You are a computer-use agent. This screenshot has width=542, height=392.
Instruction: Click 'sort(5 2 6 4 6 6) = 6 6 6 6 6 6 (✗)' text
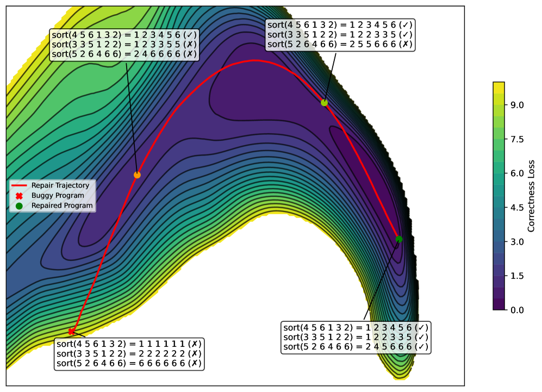(x=129, y=363)
